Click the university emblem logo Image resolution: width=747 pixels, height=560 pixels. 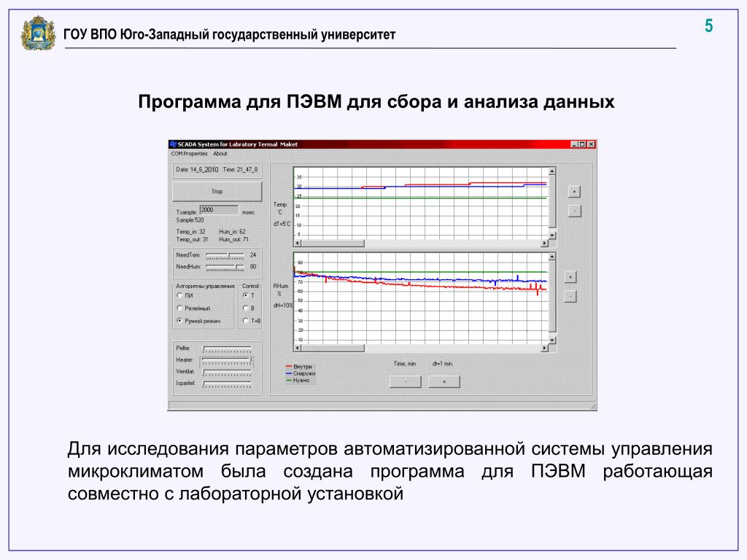(x=38, y=34)
